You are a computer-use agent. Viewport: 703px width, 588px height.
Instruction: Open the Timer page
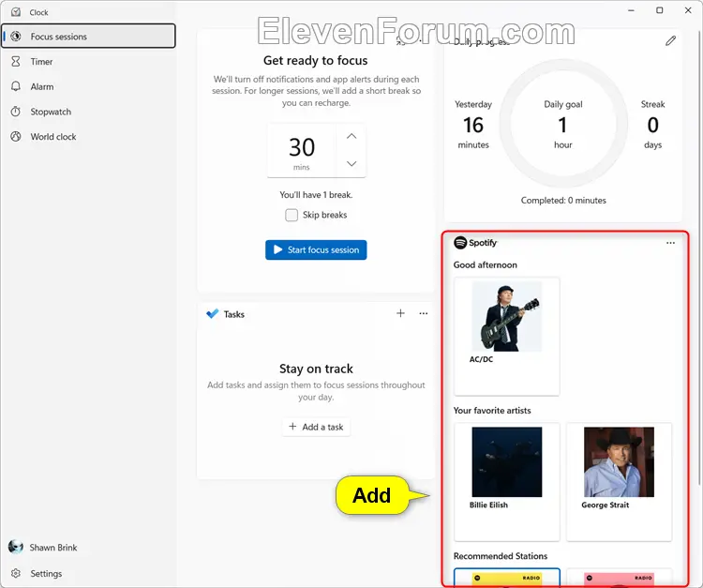[x=88, y=62]
